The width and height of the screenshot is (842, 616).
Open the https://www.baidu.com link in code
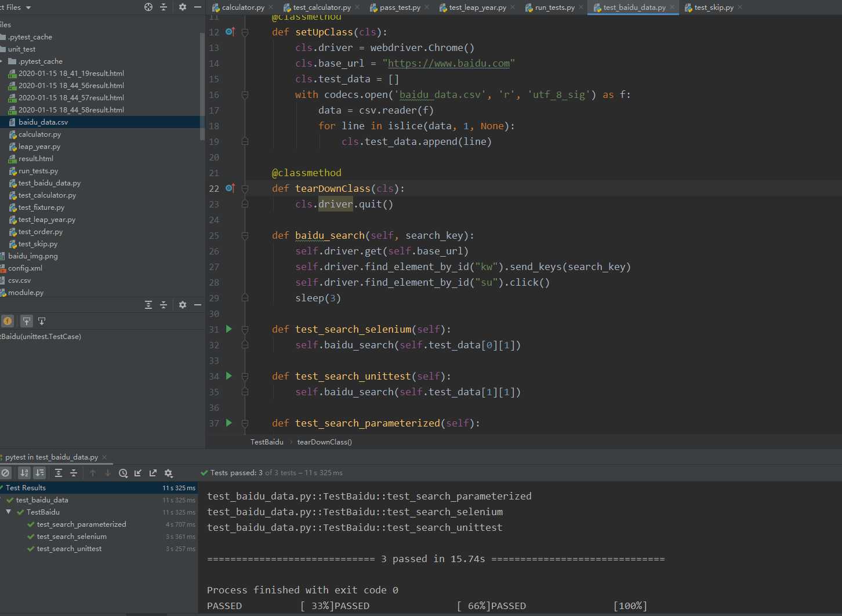[x=448, y=63]
